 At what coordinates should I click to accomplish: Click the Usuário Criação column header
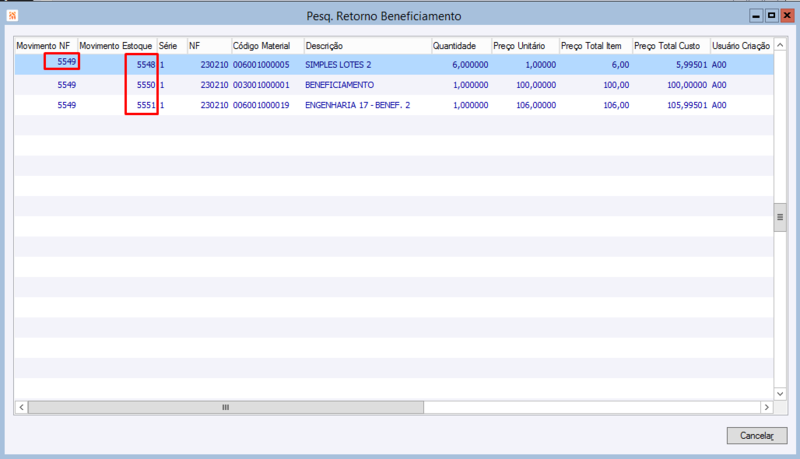(741, 46)
